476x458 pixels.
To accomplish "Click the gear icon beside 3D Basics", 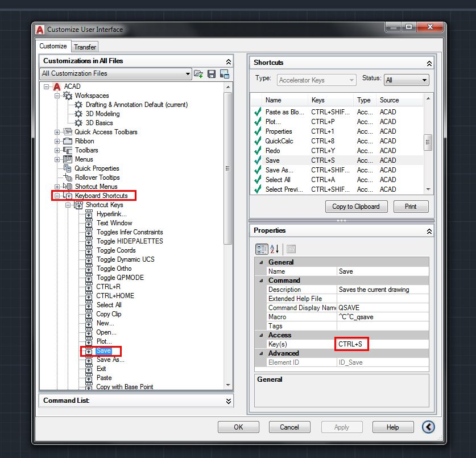I will 78,123.
